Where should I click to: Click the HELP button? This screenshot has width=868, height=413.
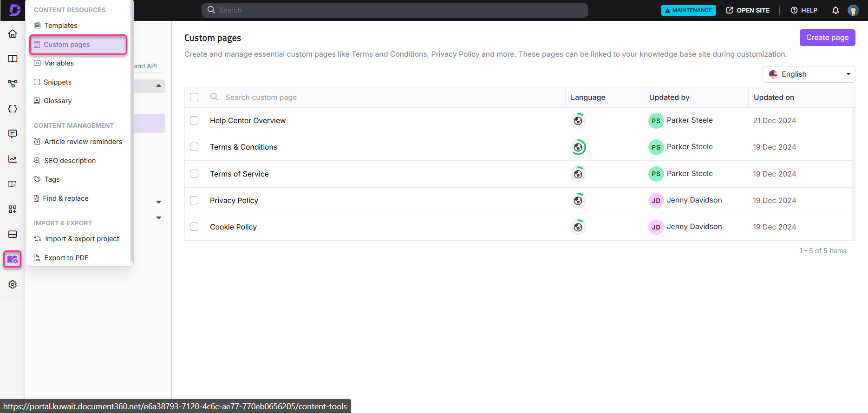pyautogui.click(x=804, y=10)
